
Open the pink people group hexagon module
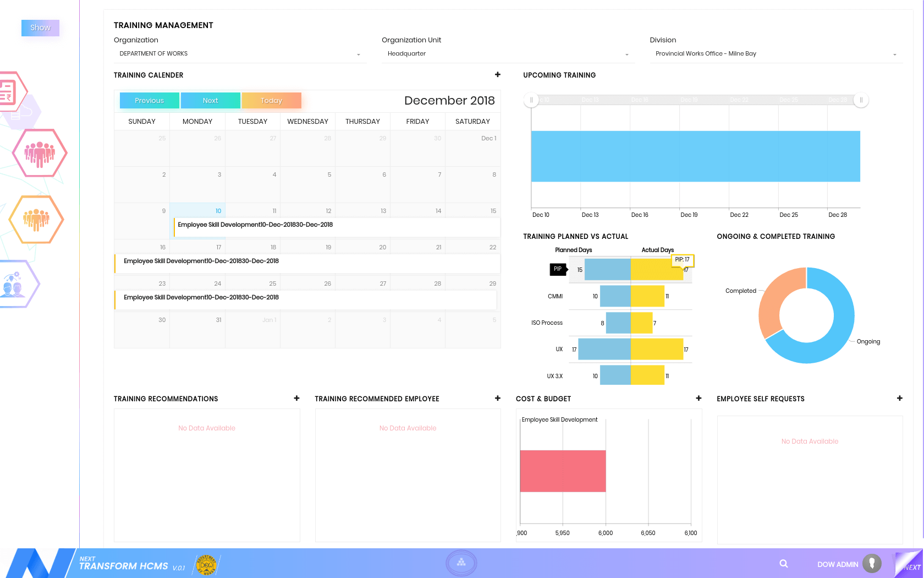[x=39, y=153]
